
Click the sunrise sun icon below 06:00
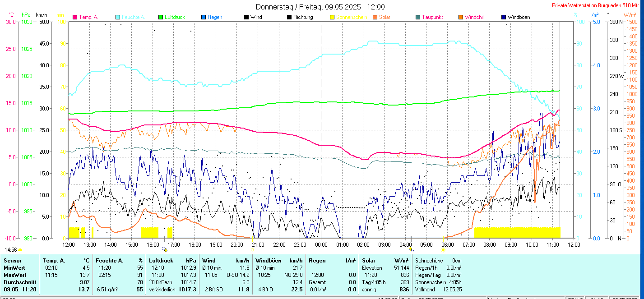click(x=444, y=249)
